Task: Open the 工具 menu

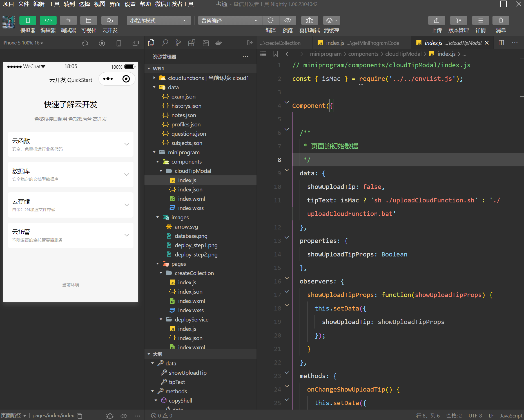Action: point(54,4)
